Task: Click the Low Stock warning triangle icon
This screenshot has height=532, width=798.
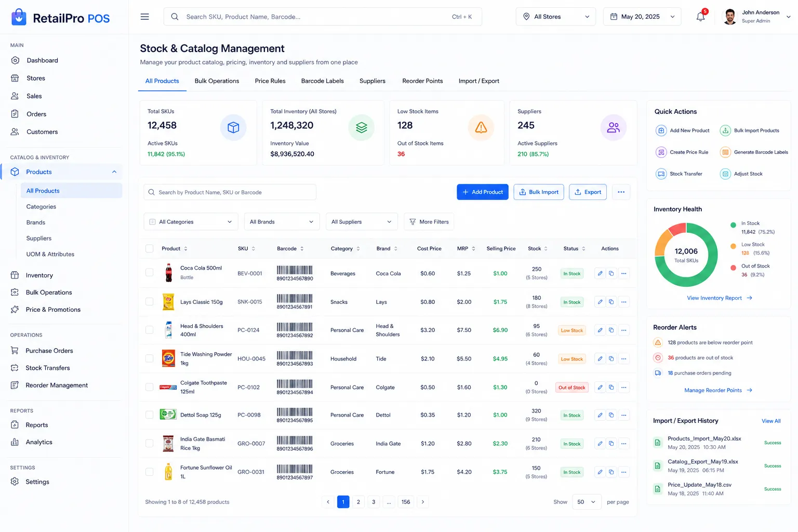Action: click(481, 127)
